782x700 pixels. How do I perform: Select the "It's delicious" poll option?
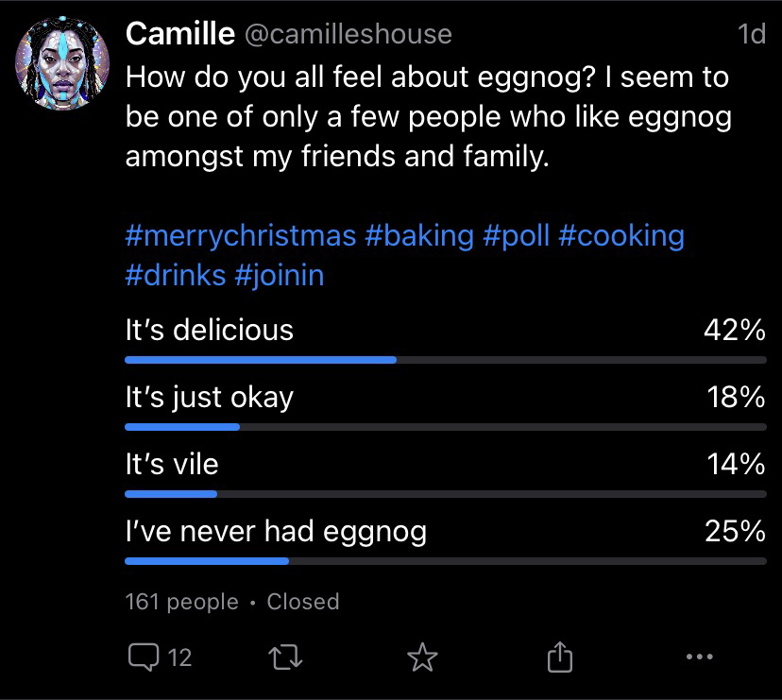point(446,338)
